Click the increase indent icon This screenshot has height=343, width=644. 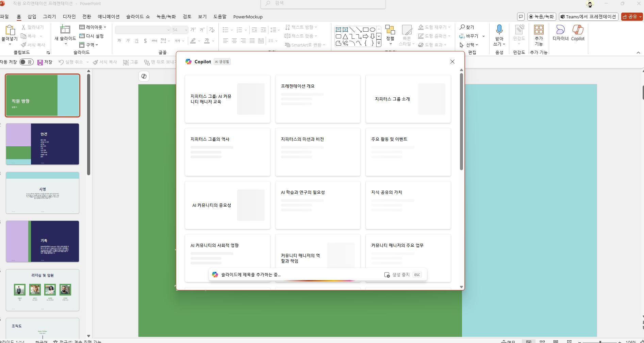[263, 30]
